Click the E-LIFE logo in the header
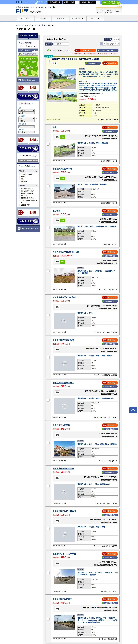This screenshot has height=644, width=138. click(x=22, y=11)
